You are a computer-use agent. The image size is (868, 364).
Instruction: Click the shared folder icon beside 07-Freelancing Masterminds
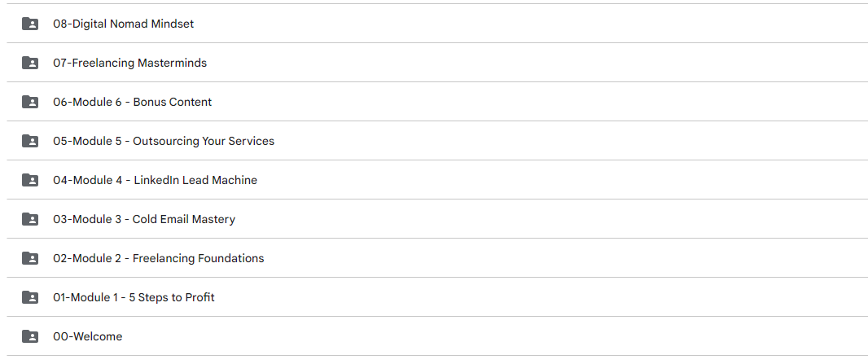pyautogui.click(x=30, y=63)
